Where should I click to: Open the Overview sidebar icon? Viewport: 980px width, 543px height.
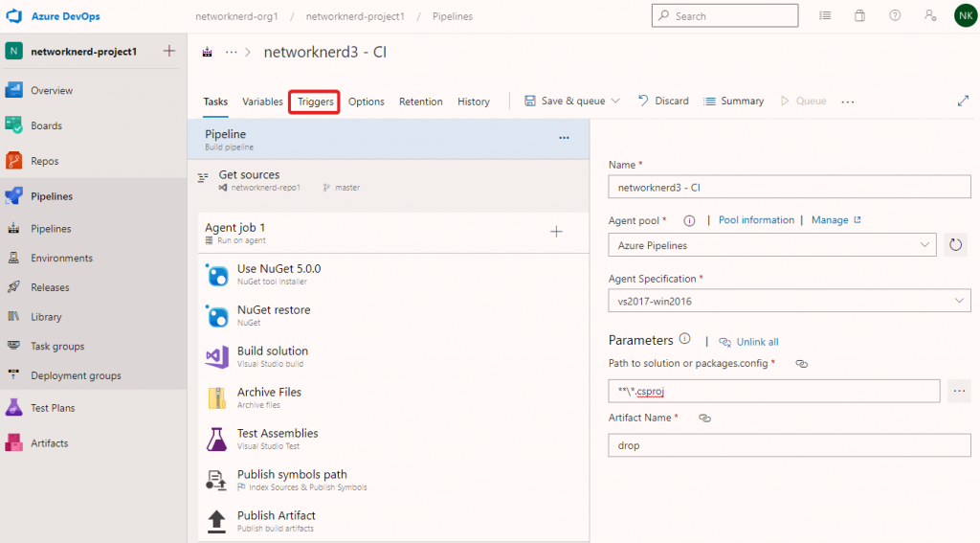click(x=13, y=90)
